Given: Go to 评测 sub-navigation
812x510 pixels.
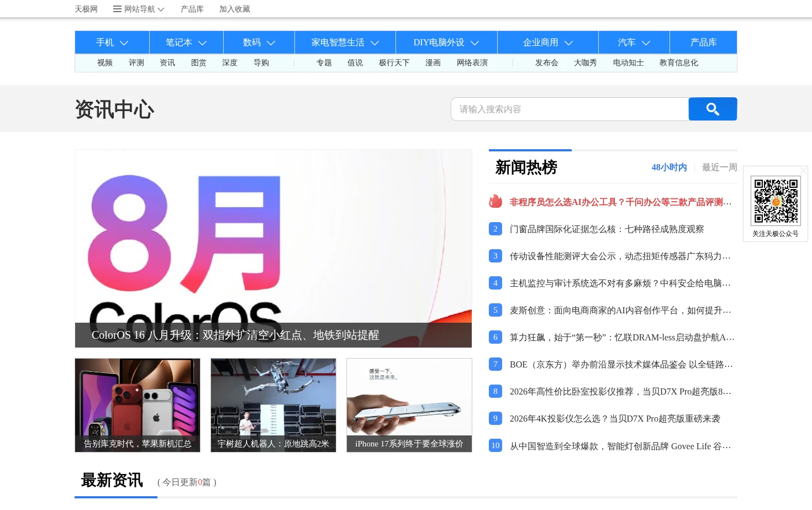Looking at the screenshot, I should tap(136, 63).
